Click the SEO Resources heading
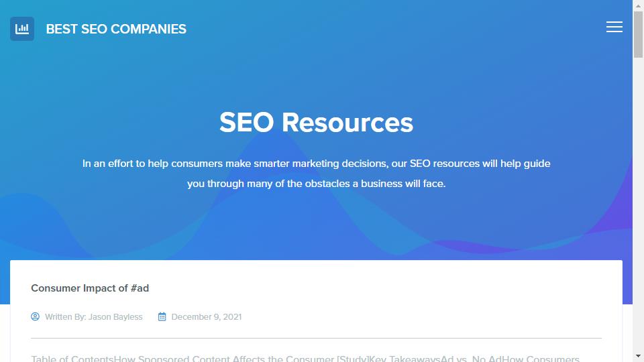The height and width of the screenshot is (362, 644). 316,122
